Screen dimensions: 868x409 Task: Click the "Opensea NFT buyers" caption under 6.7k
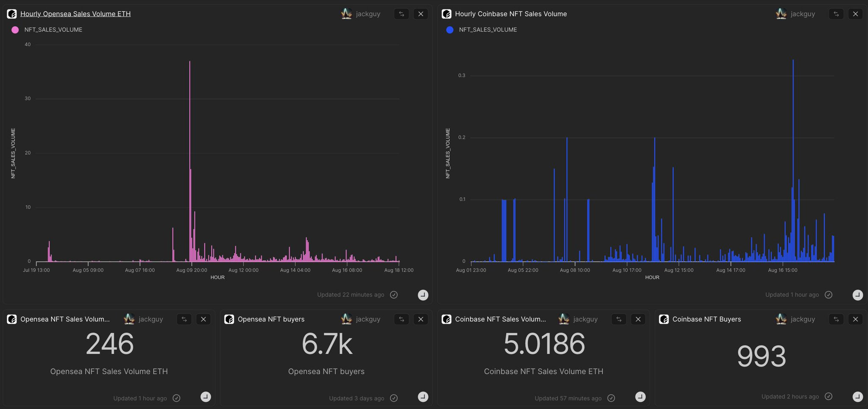(326, 372)
